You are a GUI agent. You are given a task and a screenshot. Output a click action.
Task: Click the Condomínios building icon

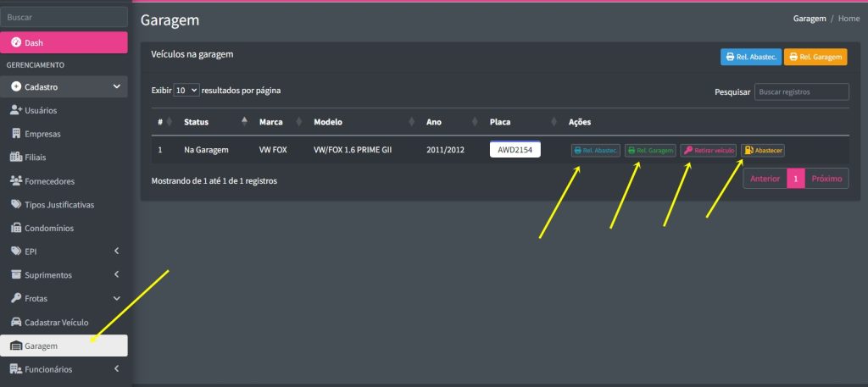[x=16, y=228]
